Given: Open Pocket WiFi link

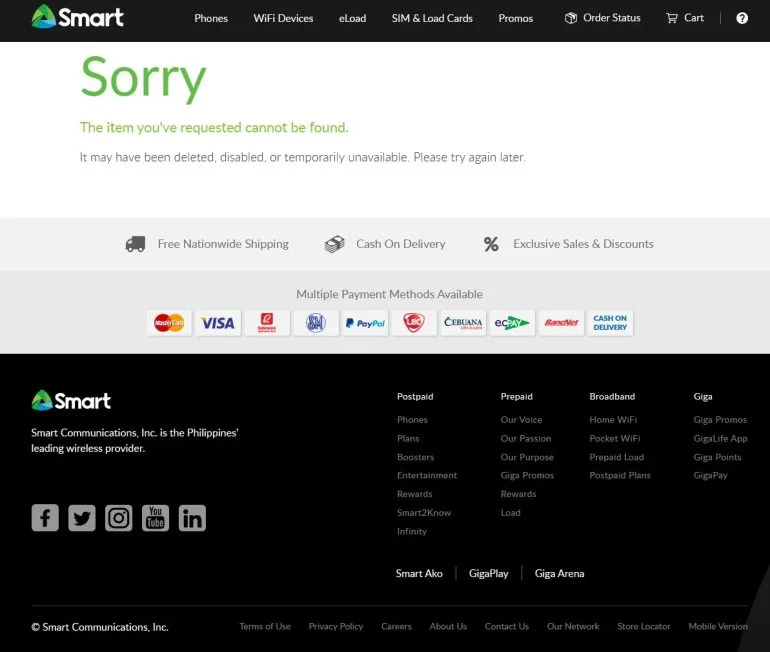Looking at the screenshot, I should [615, 438].
